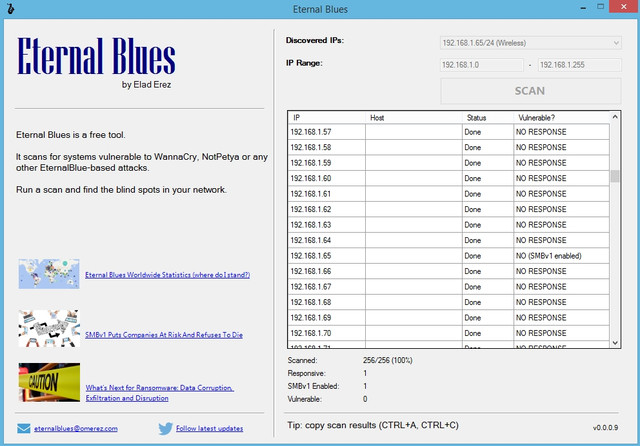Click the email envelope icon
The width and height of the screenshot is (640, 446).
pyautogui.click(x=24, y=428)
